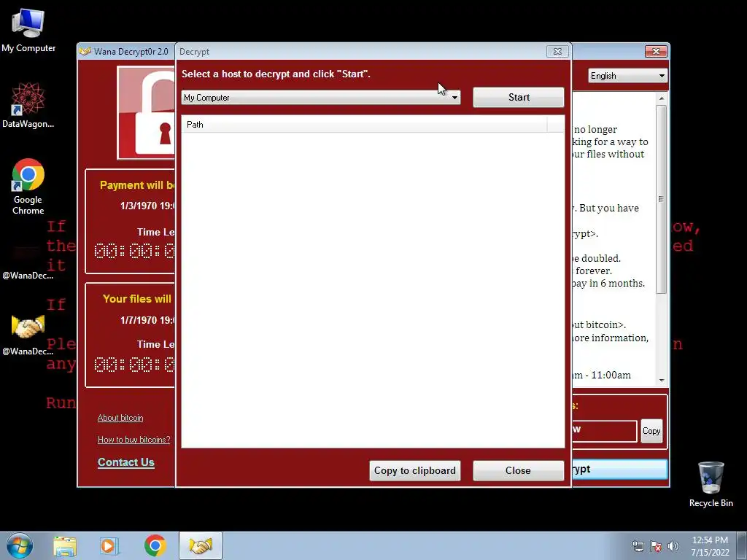This screenshot has height=560, width=747.
Task: Click the network tray icon
Action: click(x=638, y=546)
